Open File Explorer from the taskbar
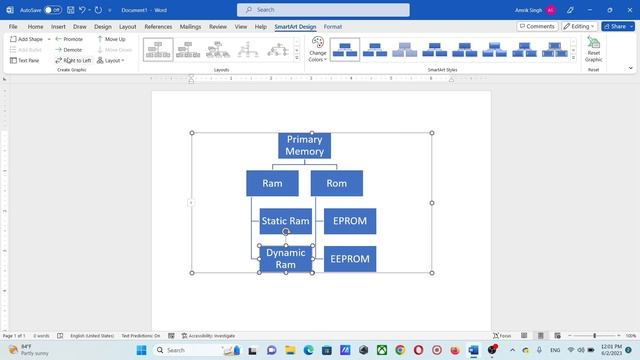Image resolution: width=640 pixels, height=360 pixels. [290, 350]
